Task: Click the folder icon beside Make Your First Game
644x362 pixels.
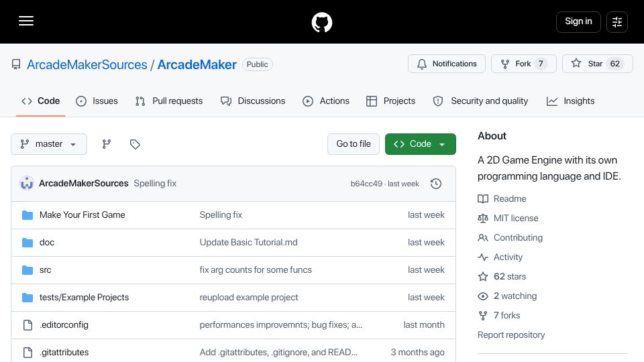Action: click(x=28, y=215)
